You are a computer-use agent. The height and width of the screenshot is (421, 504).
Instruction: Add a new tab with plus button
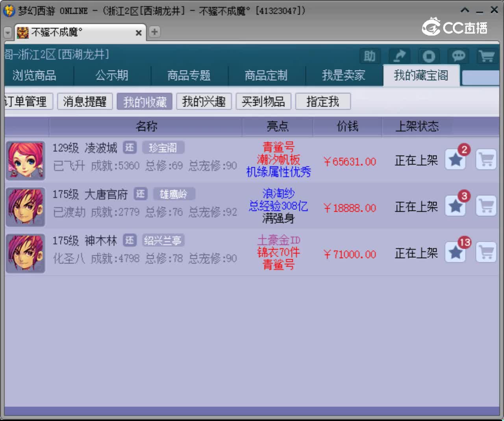[154, 32]
